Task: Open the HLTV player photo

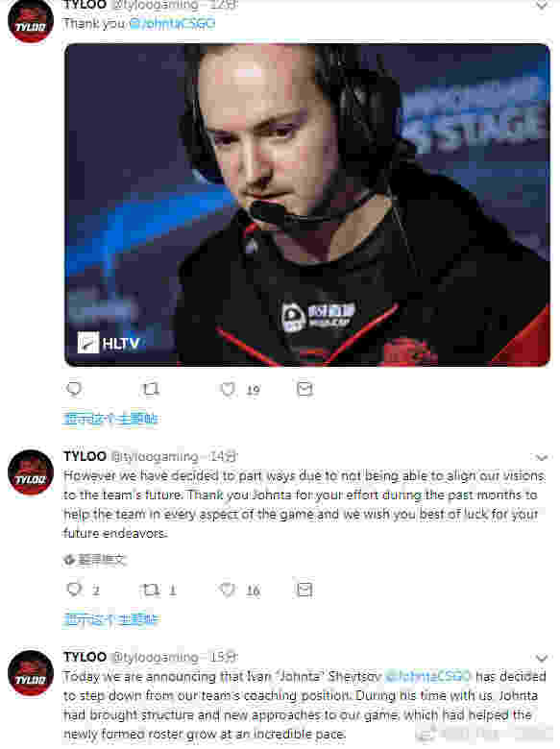Action: 307,205
